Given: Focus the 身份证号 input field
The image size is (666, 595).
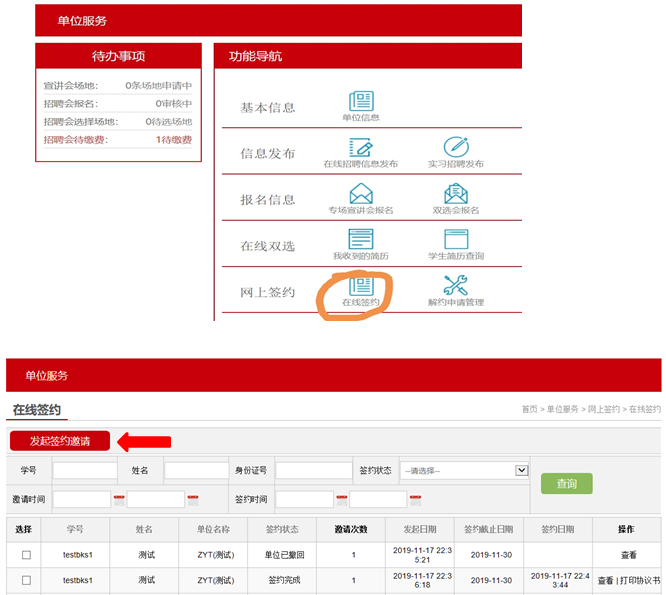Looking at the screenshot, I should [x=313, y=471].
